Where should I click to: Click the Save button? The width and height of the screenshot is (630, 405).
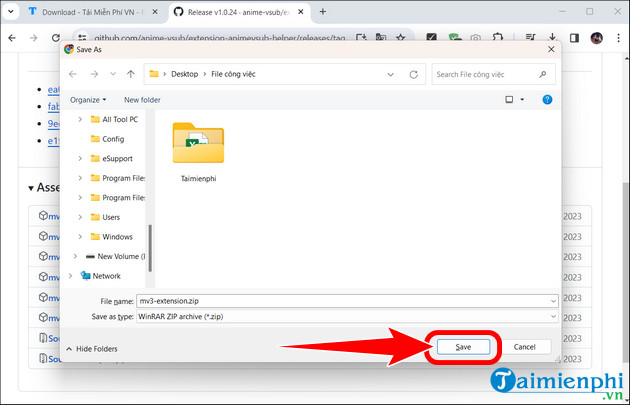tap(463, 347)
